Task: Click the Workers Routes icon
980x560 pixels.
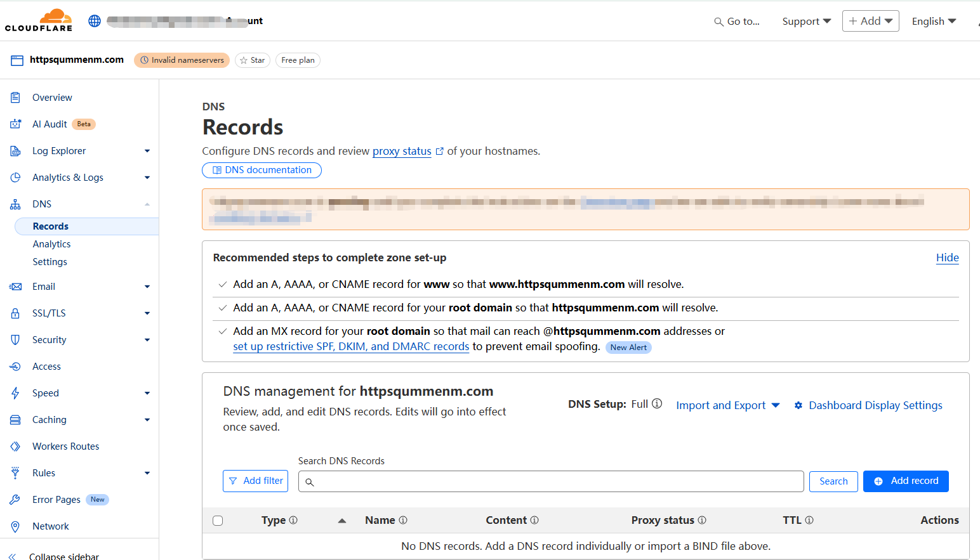Action: (x=15, y=446)
